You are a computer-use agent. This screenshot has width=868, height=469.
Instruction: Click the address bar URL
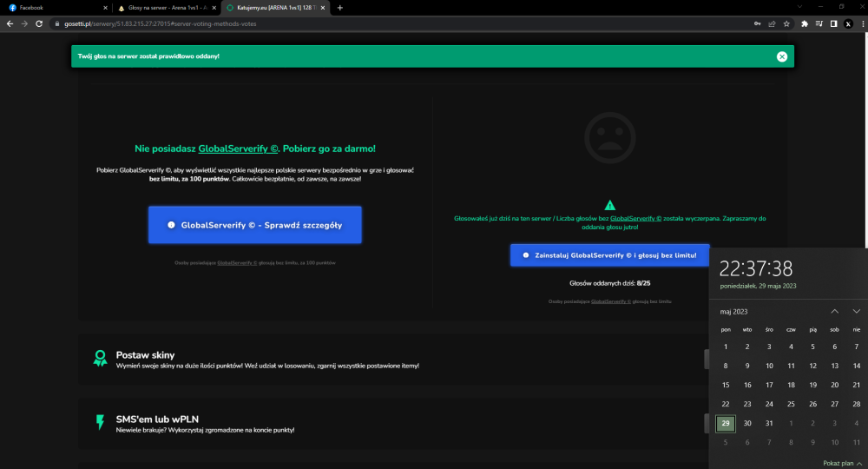pyautogui.click(x=160, y=23)
